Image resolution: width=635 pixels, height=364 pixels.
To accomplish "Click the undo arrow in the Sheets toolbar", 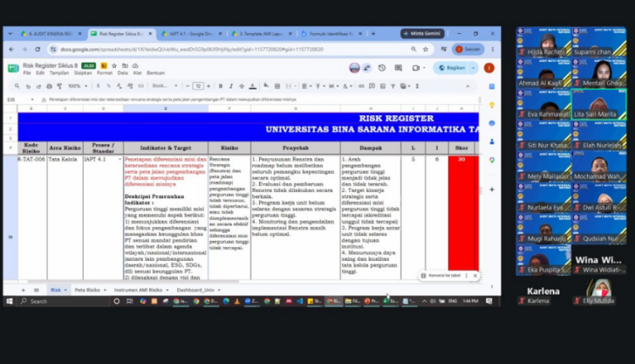I will [28, 86].
